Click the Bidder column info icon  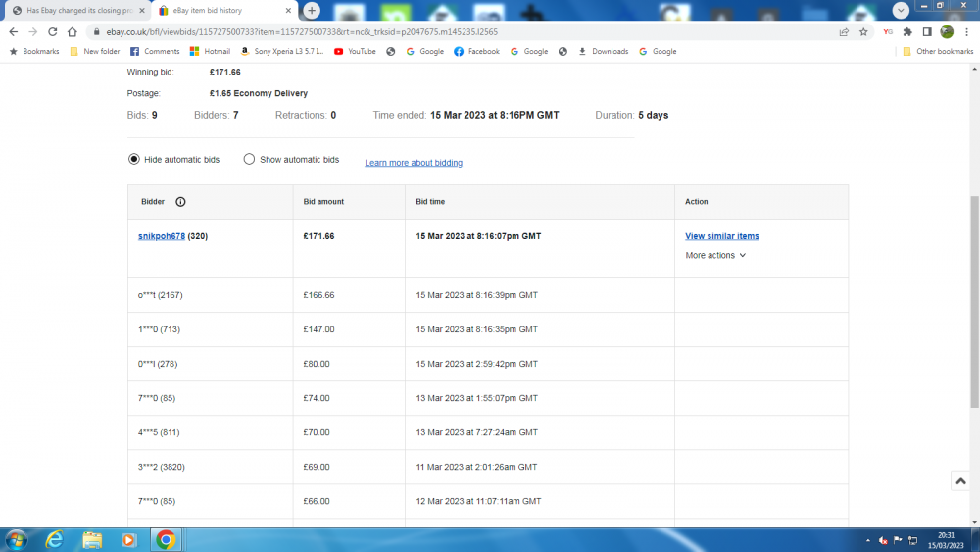[x=180, y=202]
